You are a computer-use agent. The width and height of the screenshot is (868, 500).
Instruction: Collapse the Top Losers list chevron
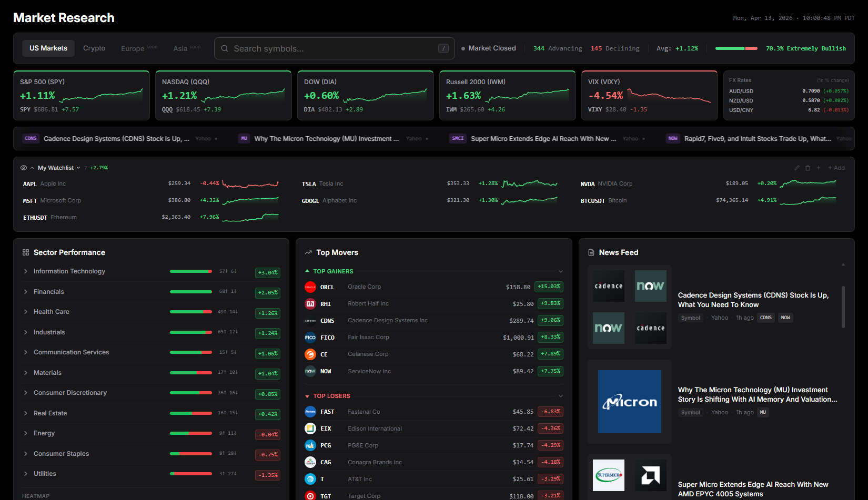pos(561,396)
